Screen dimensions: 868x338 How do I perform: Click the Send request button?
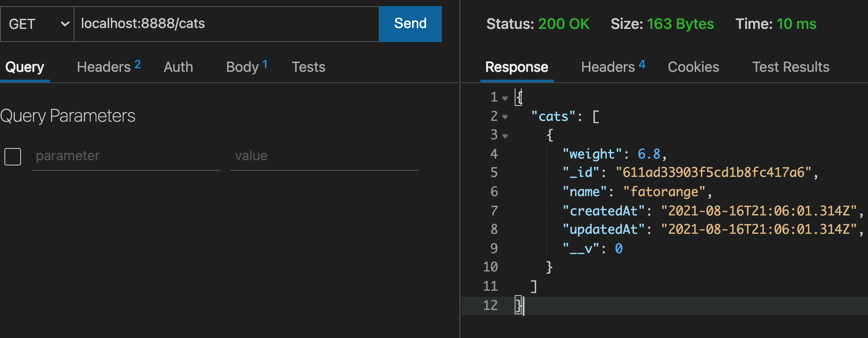tap(410, 24)
